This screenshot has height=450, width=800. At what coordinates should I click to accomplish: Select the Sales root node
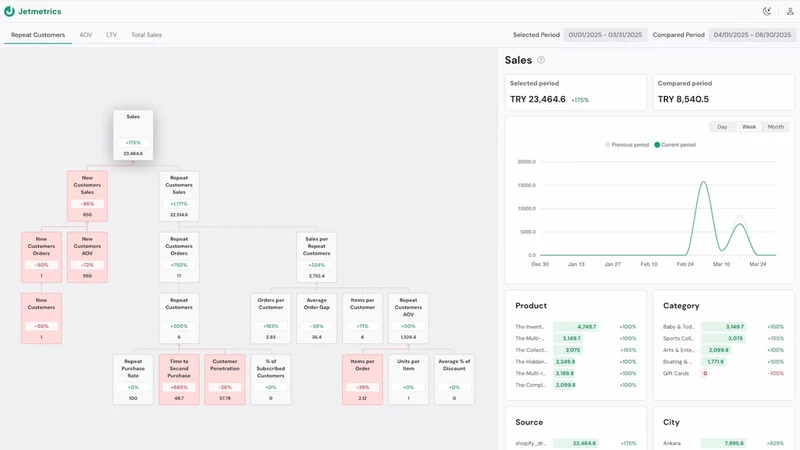pos(133,135)
